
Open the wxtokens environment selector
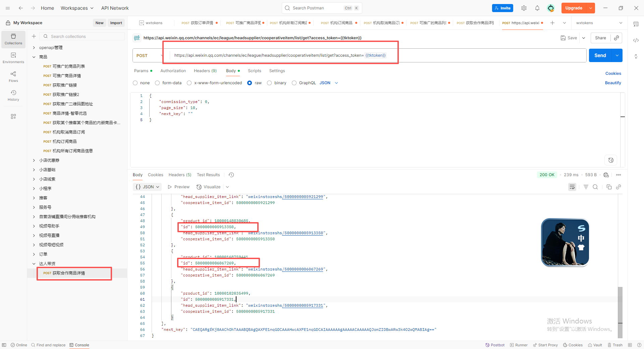pyautogui.click(x=599, y=23)
